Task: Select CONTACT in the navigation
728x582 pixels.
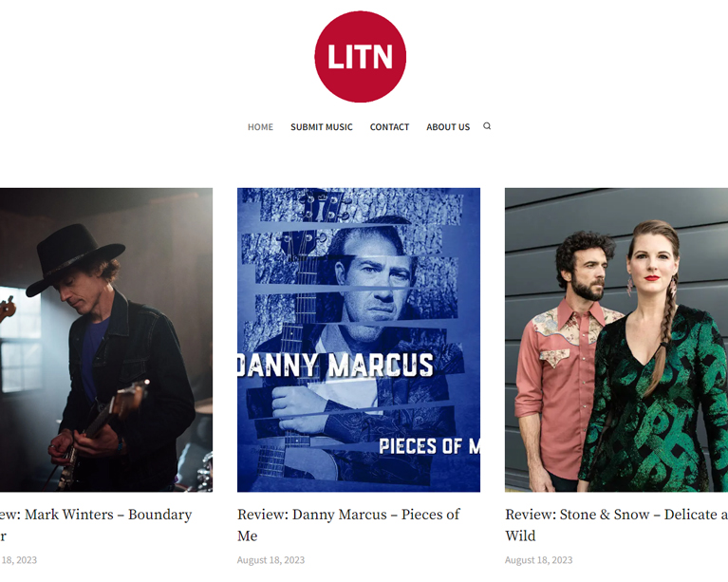Action: coord(389,127)
